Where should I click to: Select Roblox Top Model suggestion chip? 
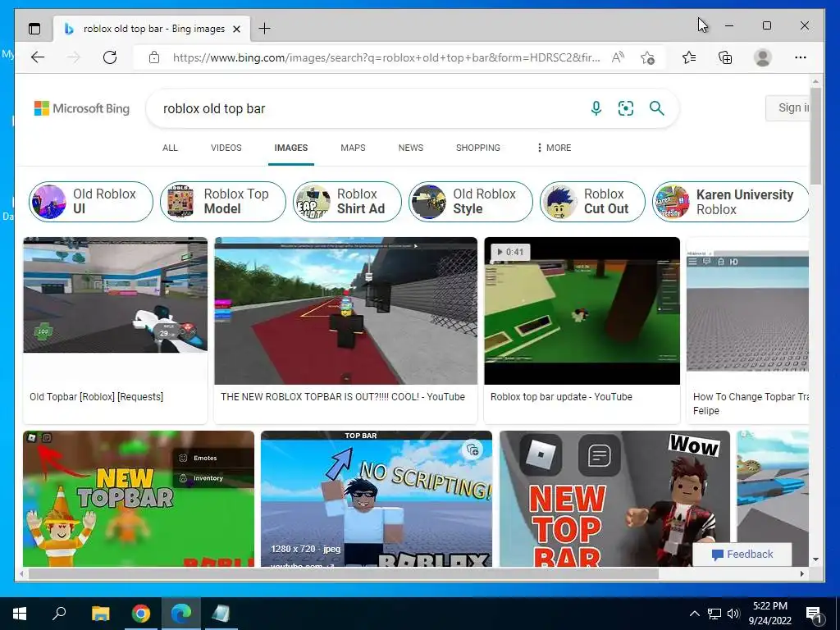[223, 202]
